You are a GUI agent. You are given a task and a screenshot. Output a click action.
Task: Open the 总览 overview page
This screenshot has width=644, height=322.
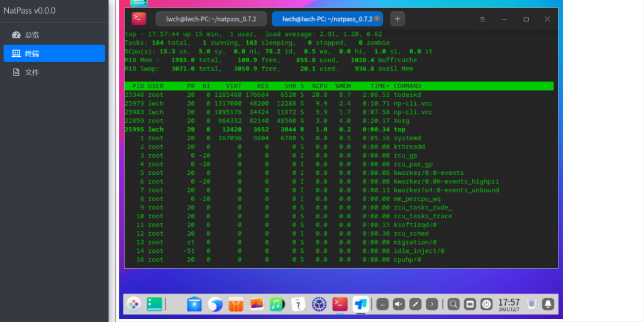[x=54, y=35]
